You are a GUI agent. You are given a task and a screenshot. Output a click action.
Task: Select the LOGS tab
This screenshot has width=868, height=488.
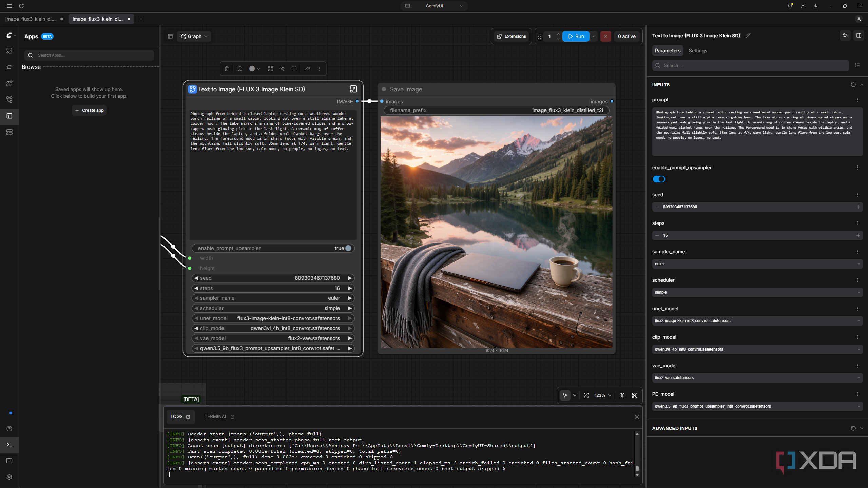click(x=180, y=416)
